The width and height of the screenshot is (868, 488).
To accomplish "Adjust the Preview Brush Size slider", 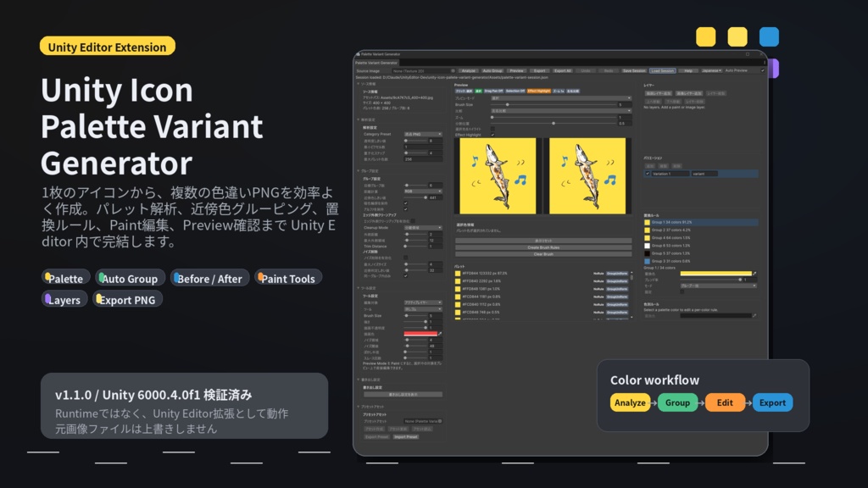I will (x=554, y=104).
